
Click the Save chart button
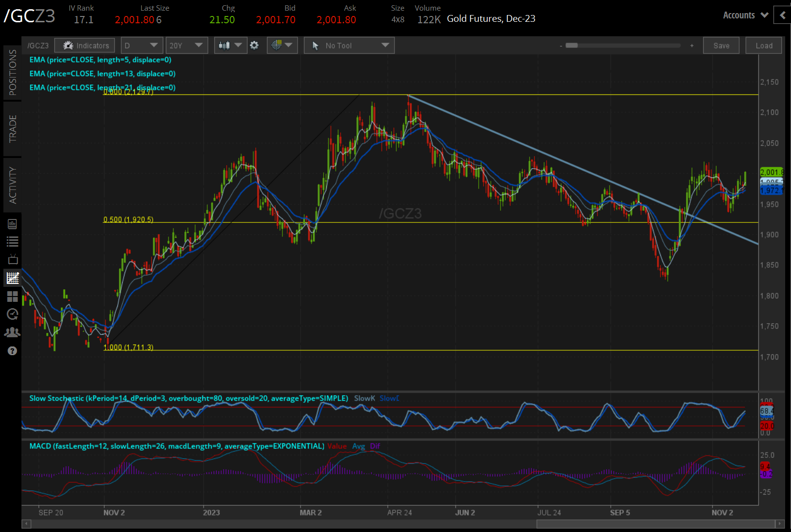coord(721,46)
